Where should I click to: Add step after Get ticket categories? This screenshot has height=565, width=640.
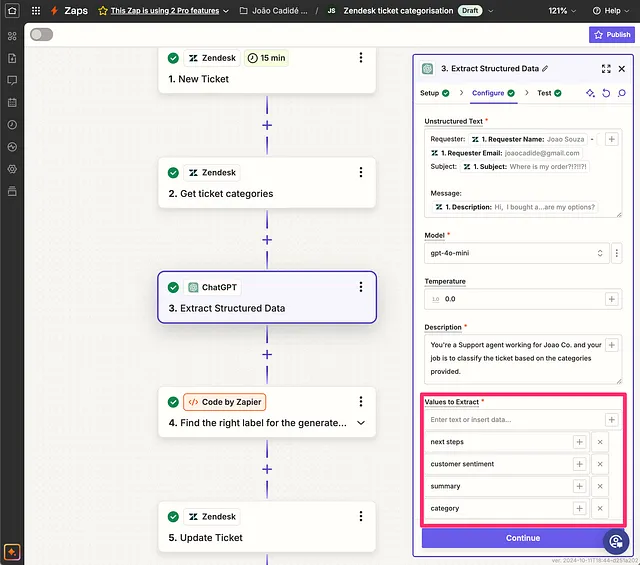point(267,240)
